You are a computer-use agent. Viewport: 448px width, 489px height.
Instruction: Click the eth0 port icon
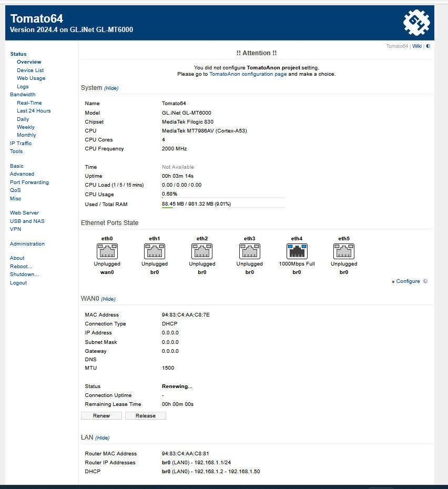pos(107,251)
